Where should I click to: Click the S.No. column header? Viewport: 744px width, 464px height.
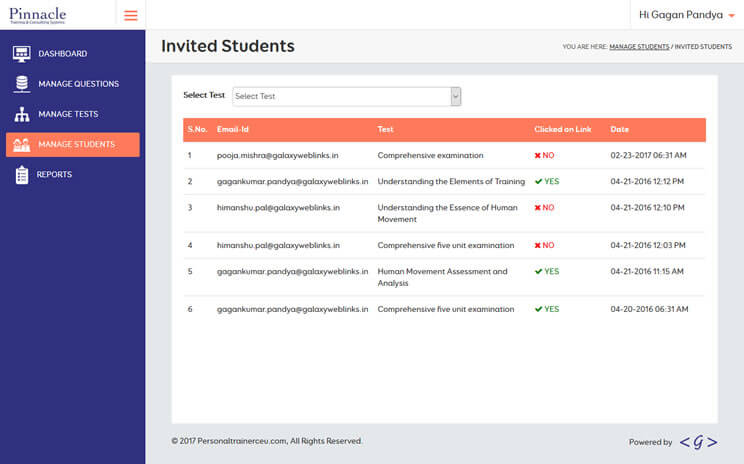coord(197,130)
